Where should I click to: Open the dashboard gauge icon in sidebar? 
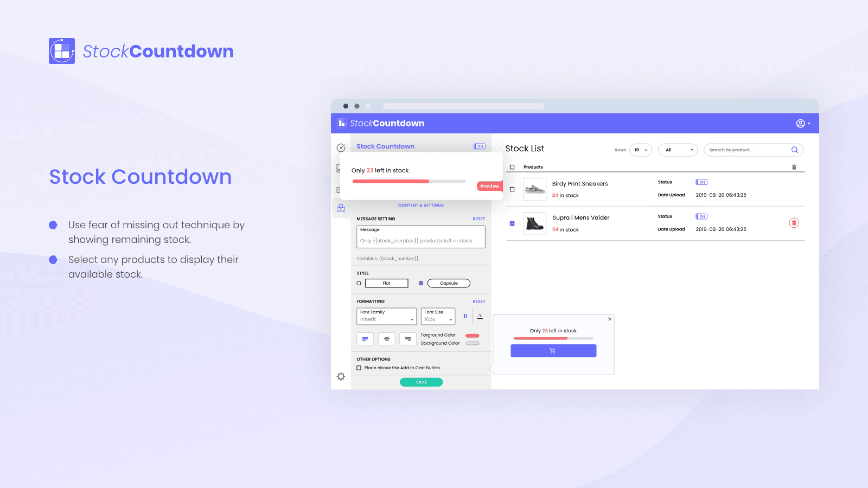tap(341, 147)
